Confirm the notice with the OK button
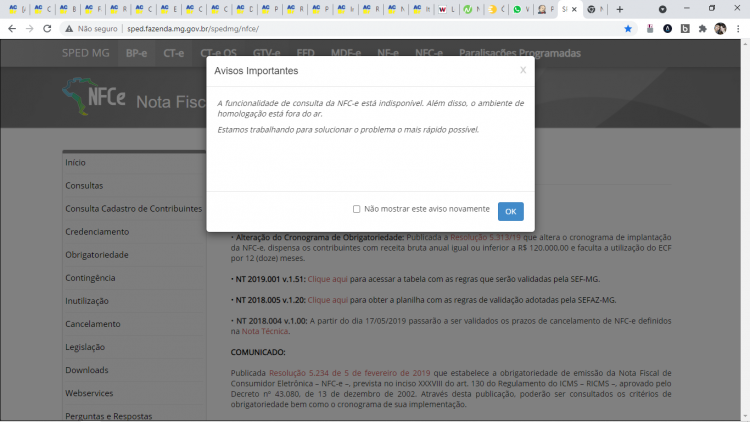This screenshot has width=750, height=422. click(510, 211)
